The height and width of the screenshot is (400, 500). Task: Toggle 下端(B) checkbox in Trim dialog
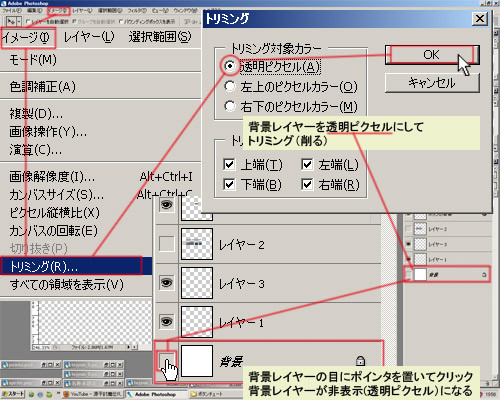click(x=229, y=184)
